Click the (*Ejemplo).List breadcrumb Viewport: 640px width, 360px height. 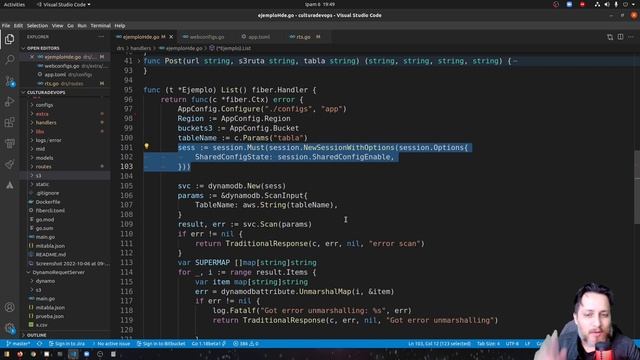point(233,48)
